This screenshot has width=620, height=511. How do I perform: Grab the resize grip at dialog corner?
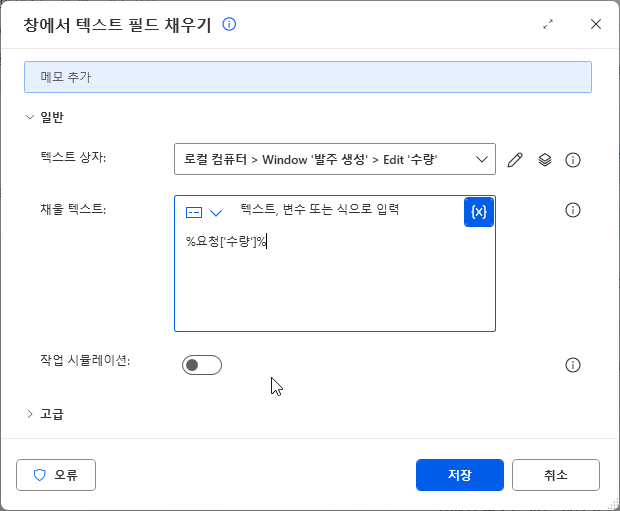(x=612, y=503)
